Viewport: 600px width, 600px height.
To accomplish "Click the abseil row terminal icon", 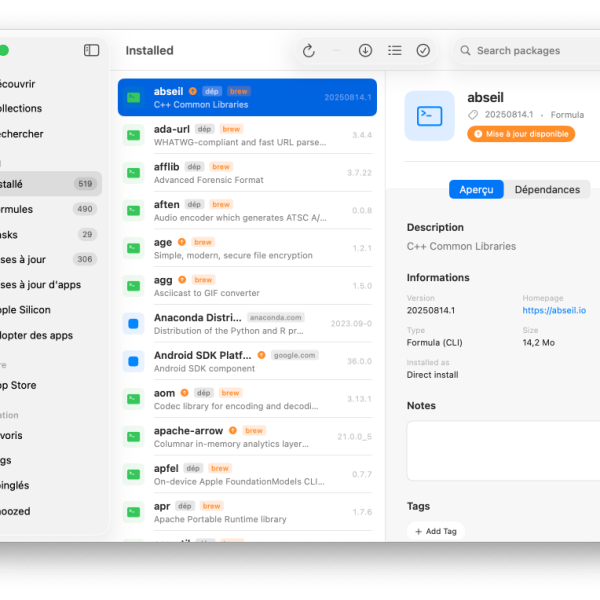I will [134, 98].
